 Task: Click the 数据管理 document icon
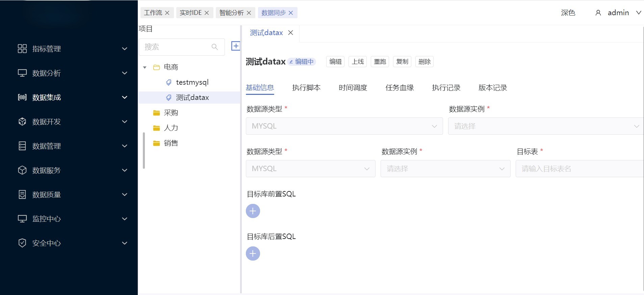(22, 146)
